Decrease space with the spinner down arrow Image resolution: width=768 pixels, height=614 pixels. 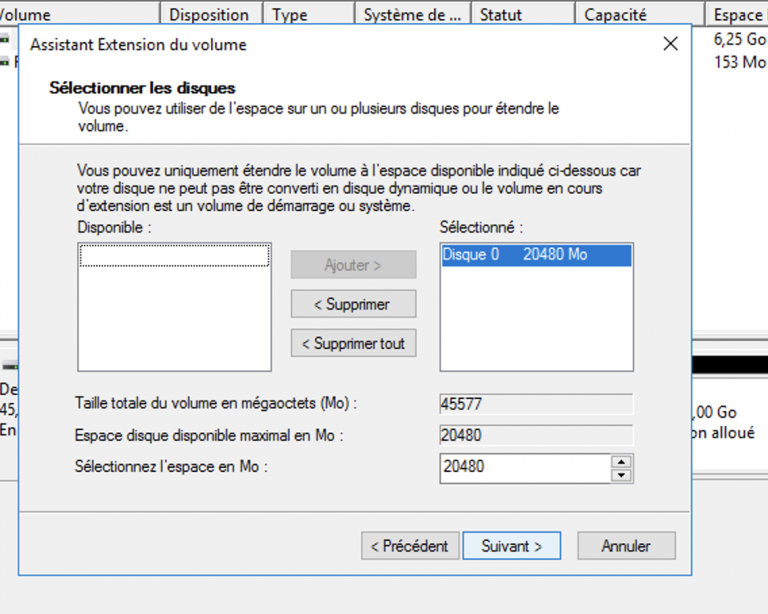[x=622, y=474]
